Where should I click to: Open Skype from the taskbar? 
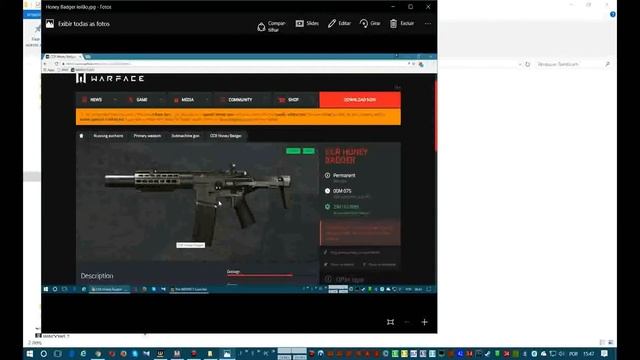coord(135,354)
